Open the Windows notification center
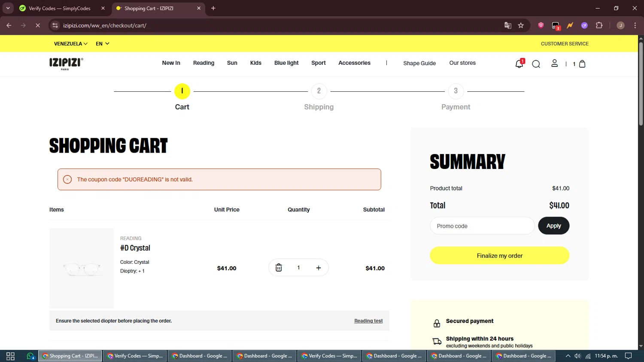The height and width of the screenshot is (362, 644). tap(628, 356)
